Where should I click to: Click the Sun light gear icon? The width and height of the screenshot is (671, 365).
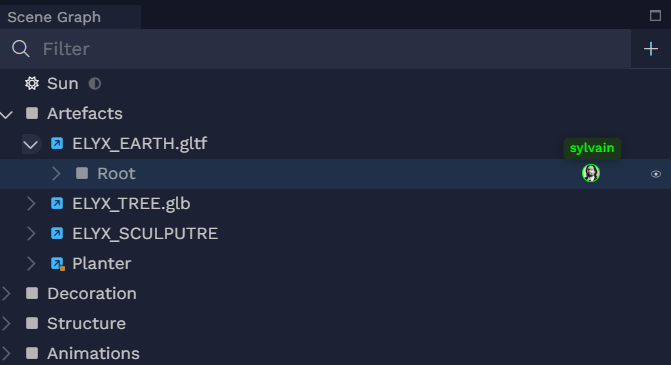click(x=32, y=83)
